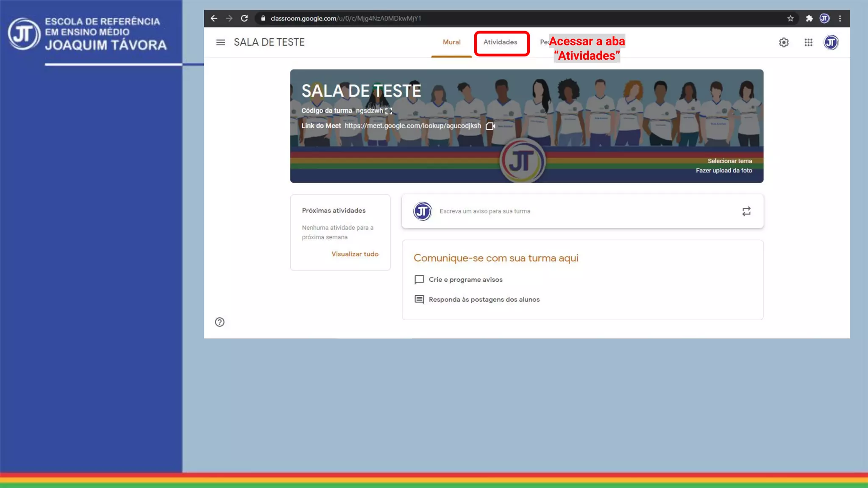
Task: Open the Meet link URL
Action: [x=412, y=126]
